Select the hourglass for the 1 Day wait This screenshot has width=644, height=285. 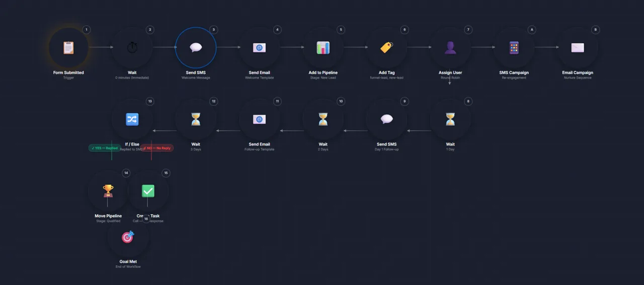click(450, 119)
